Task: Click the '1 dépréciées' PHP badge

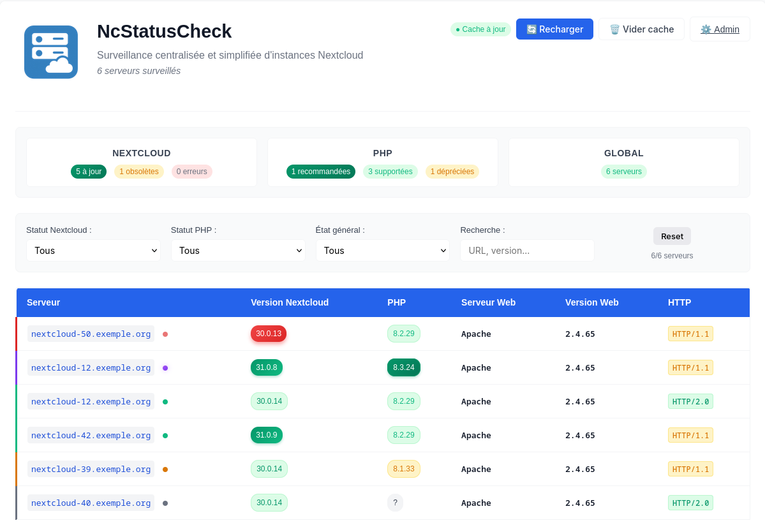Action: point(452,172)
